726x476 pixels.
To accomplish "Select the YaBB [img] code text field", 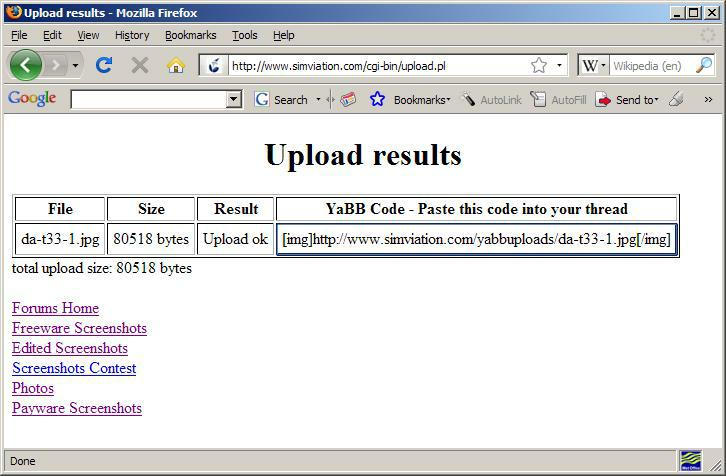I will click(x=476, y=239).
